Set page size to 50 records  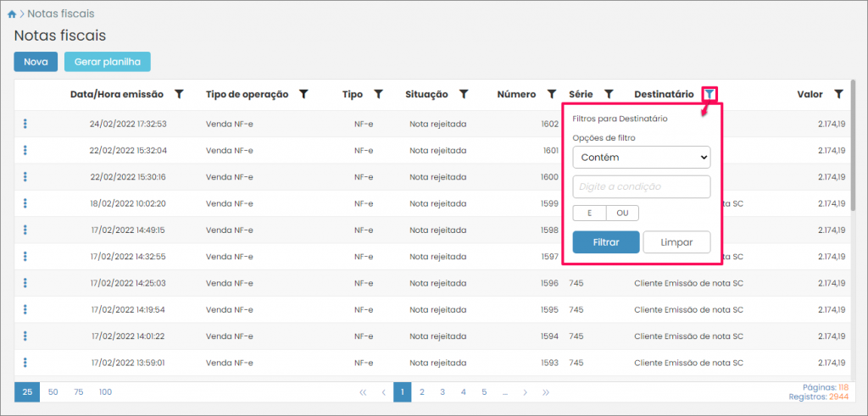[x=53, y=392]
